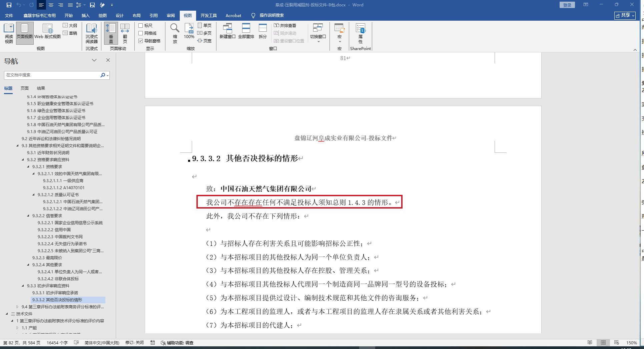Jump to heading 9.3.2.2.3 中国裁判文书网
644x349 pixels.
(60, 237)
